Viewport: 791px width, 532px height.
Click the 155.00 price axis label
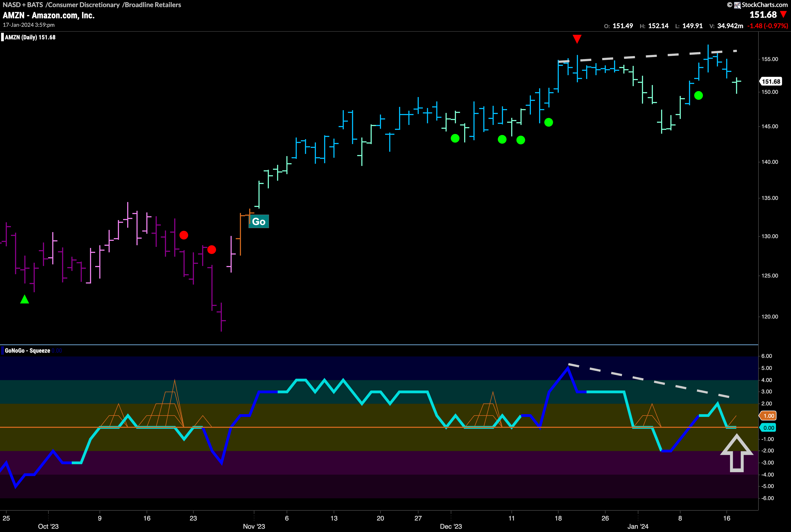(770, 59)
